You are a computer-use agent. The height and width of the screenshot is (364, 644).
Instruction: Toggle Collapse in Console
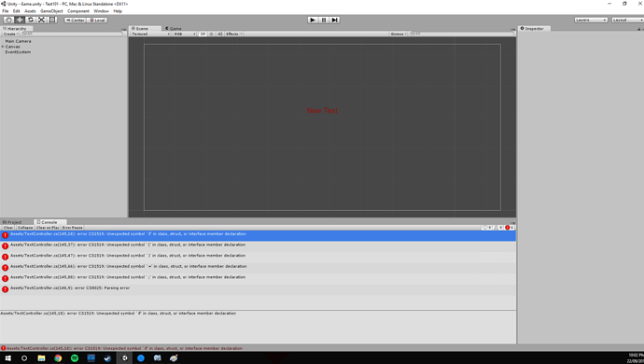tap(25, 228)
